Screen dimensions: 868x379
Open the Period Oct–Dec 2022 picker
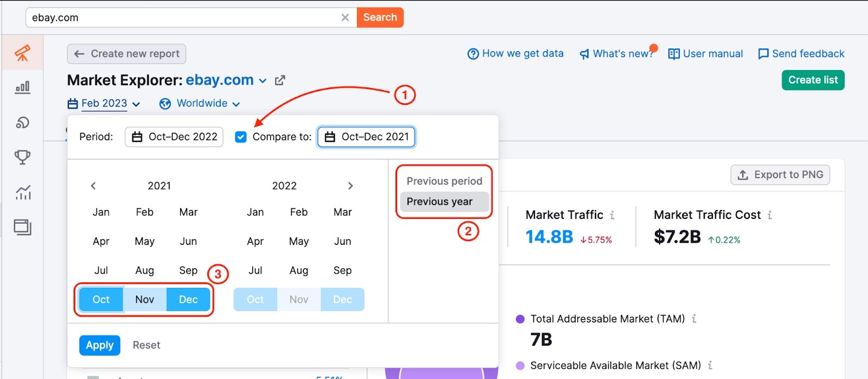pyautogui.click(x=174, y=137)
